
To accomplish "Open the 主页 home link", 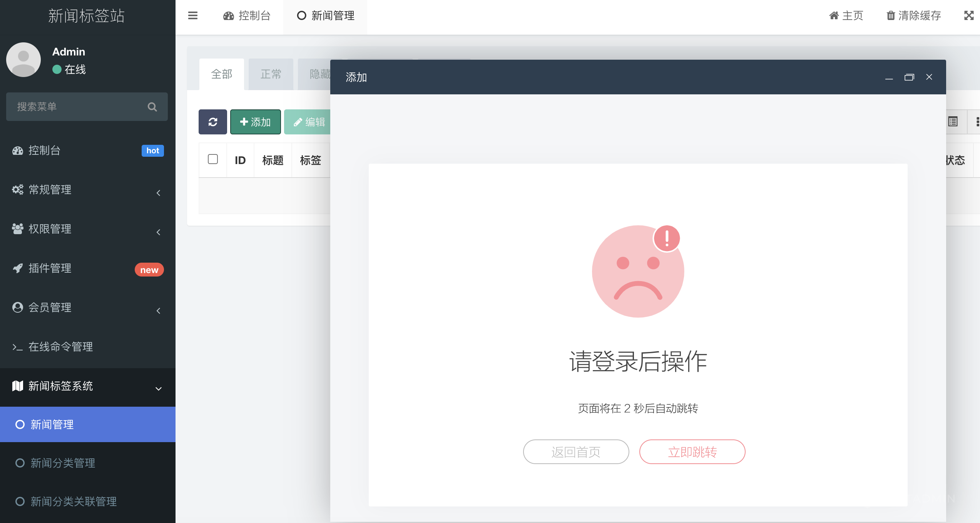I will (x=846, y=16).
